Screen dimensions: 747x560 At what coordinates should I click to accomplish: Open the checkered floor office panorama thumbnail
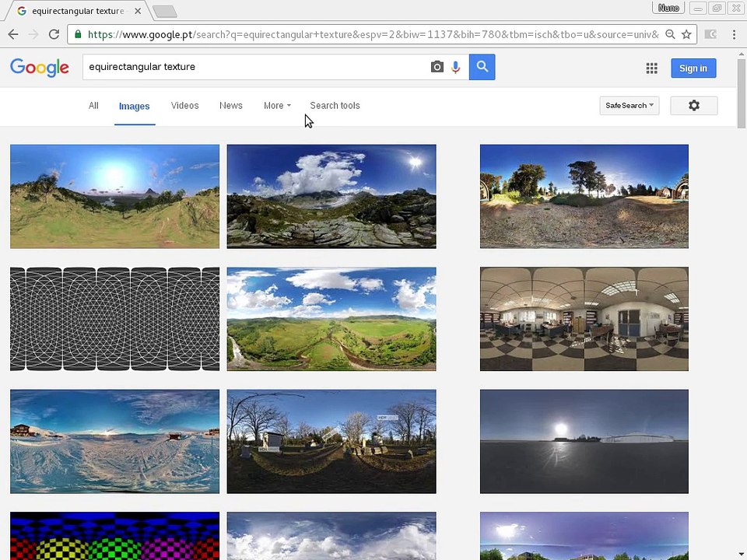[584, 319]
